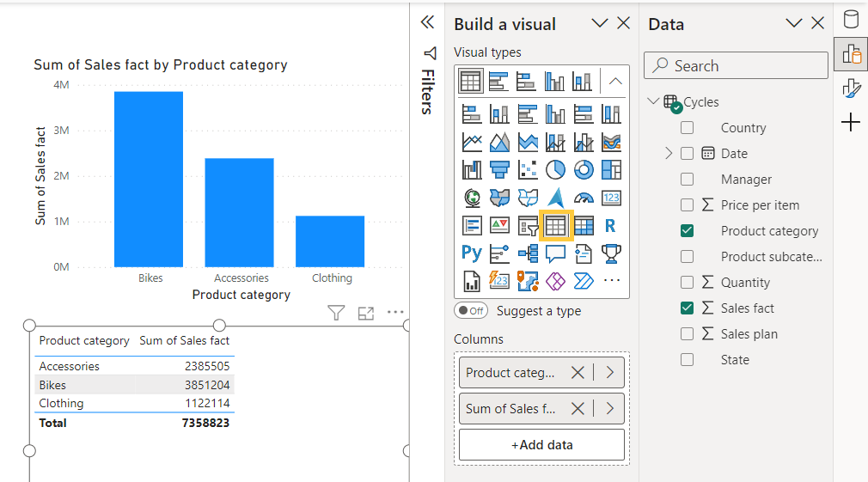Image resolution: width=868 pixels, height=482 pixels.
Task: Insert a Python visual
Action: coord(471,253)
